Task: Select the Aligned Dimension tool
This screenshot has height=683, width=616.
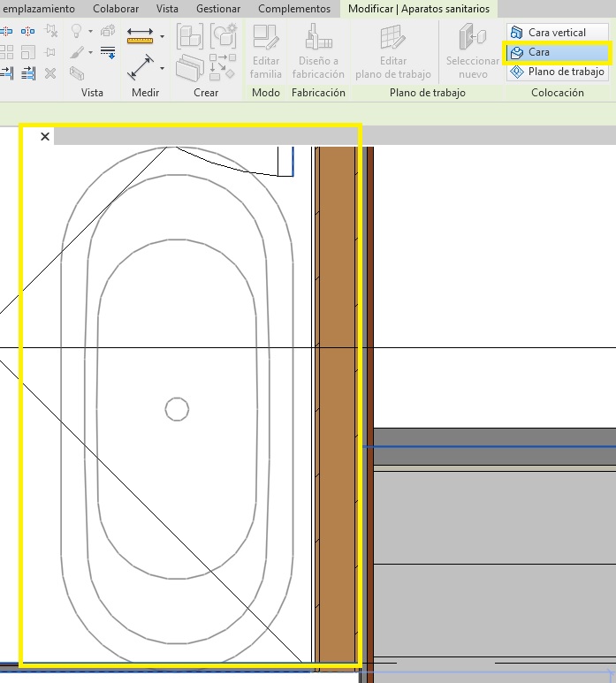Action: (140, 68)
